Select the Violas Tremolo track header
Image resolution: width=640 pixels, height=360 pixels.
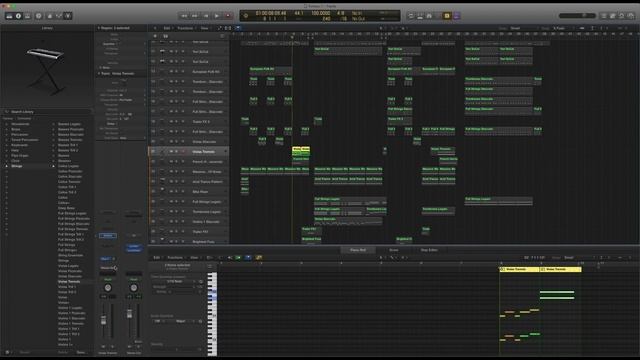click(x=189, y=151)
